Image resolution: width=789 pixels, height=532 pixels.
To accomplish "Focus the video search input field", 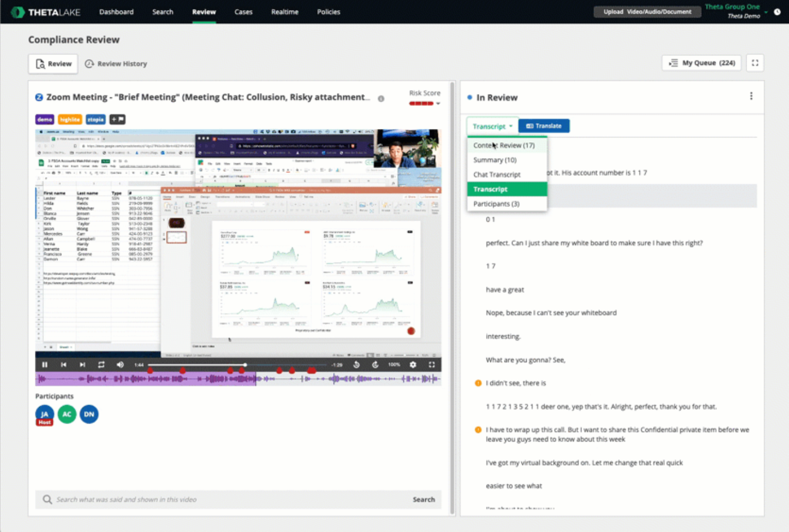I will (231, 499).
